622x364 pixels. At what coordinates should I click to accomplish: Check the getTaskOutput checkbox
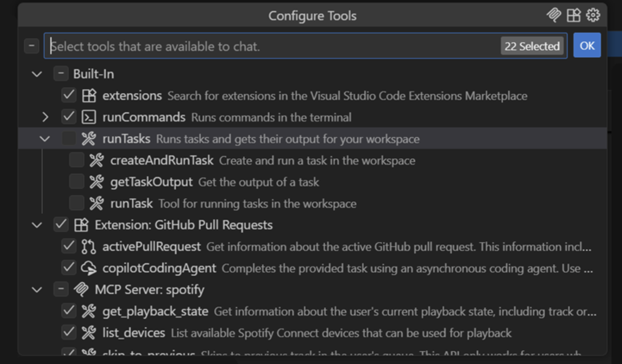(76, 182)
